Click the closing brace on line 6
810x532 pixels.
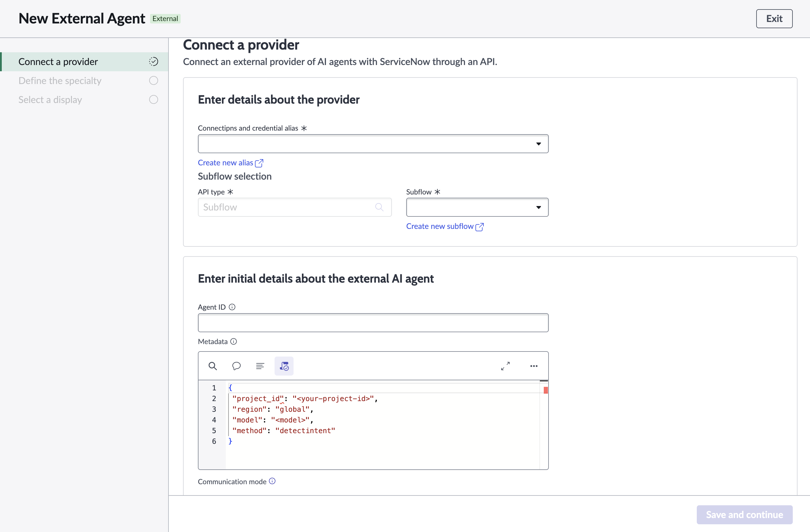230,441
